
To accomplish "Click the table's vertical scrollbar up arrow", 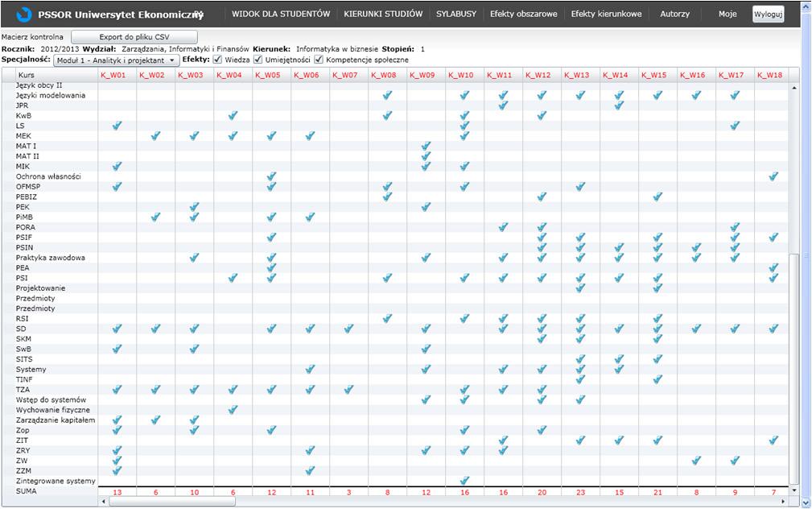I will pyautogui.click(x=794, y=88).
